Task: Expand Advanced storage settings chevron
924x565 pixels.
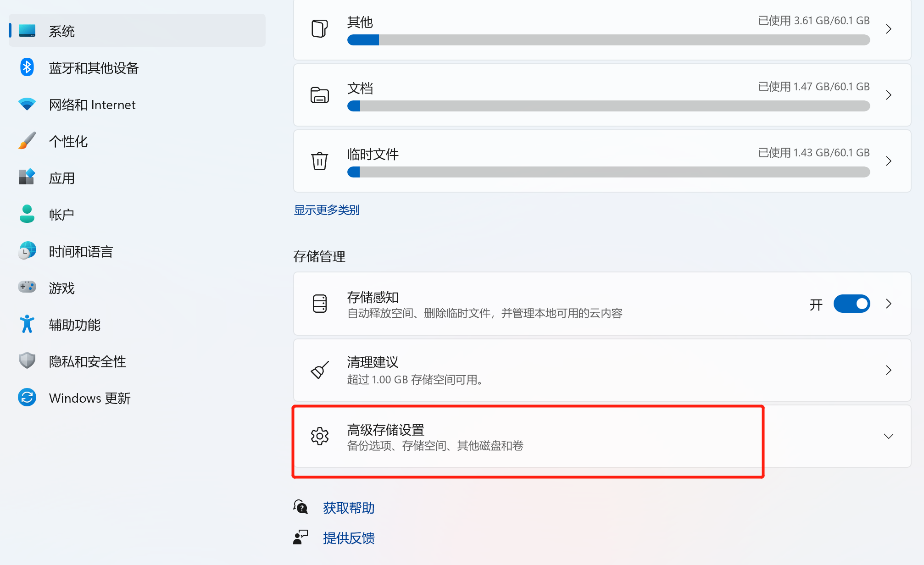Action: tap(888, 436)
